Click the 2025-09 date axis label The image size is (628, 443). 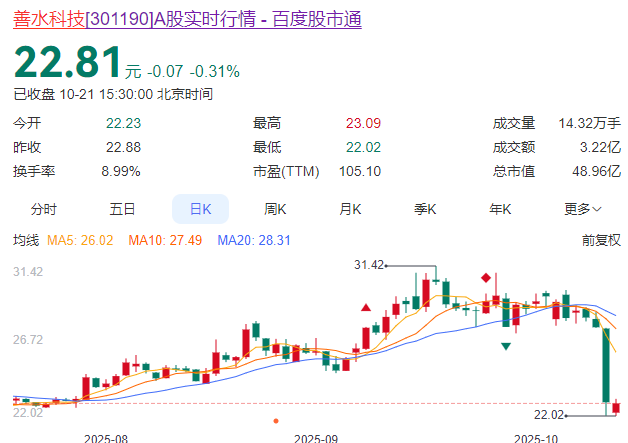[x=316, y=439]
